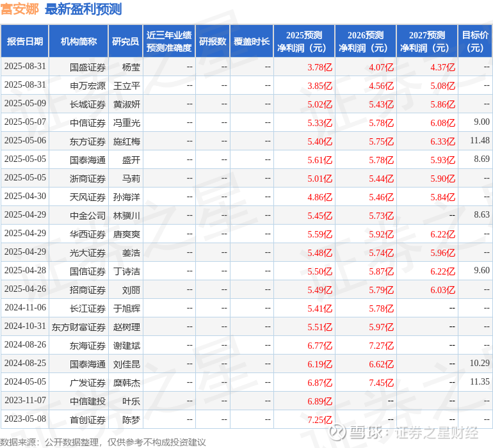This screenshot has height=448, width=493.
Task: Click the 7.25亿 profit value
Action: (x=319, y=420)
